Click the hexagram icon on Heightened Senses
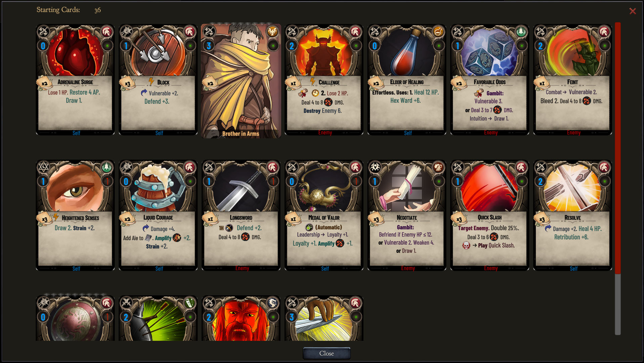The height and width of the screenshot is (363, 644). tap(43, 167)
